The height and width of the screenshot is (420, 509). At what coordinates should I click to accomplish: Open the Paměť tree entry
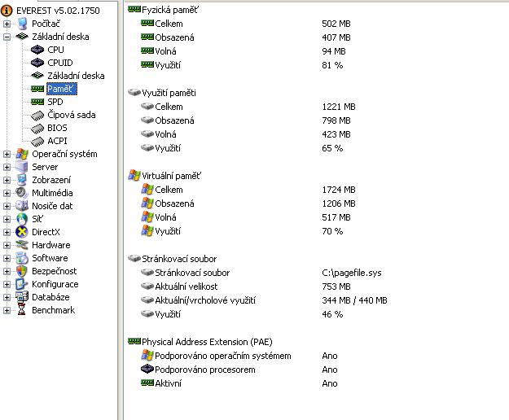point(60,89)
